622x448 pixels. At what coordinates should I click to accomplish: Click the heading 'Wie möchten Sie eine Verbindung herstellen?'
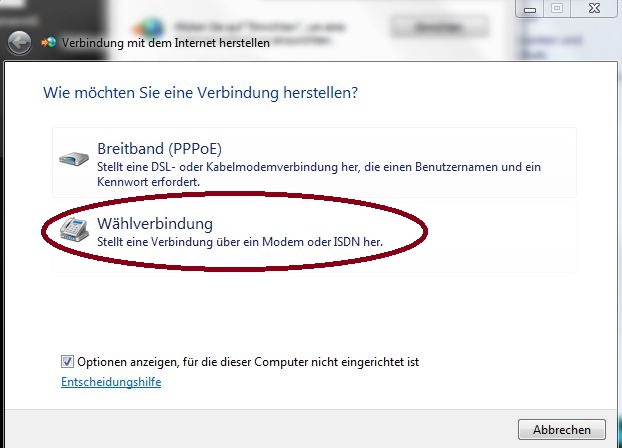click(200, 93)
